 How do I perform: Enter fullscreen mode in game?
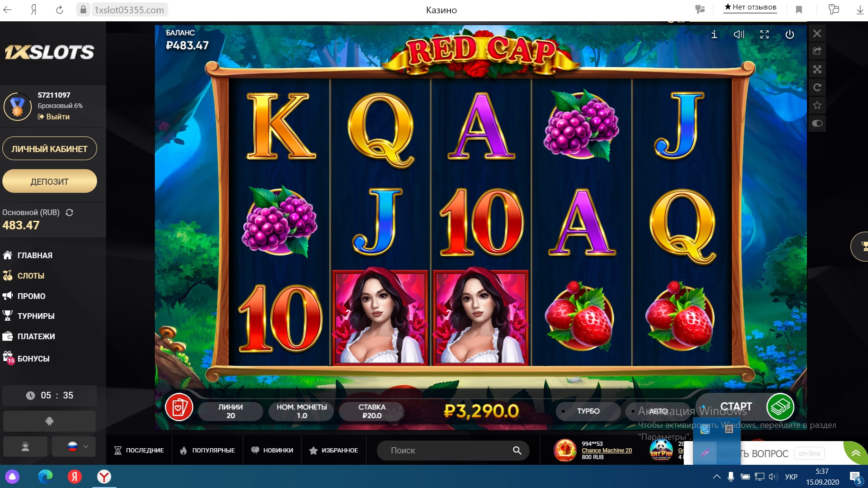click(x=764, y=34)
